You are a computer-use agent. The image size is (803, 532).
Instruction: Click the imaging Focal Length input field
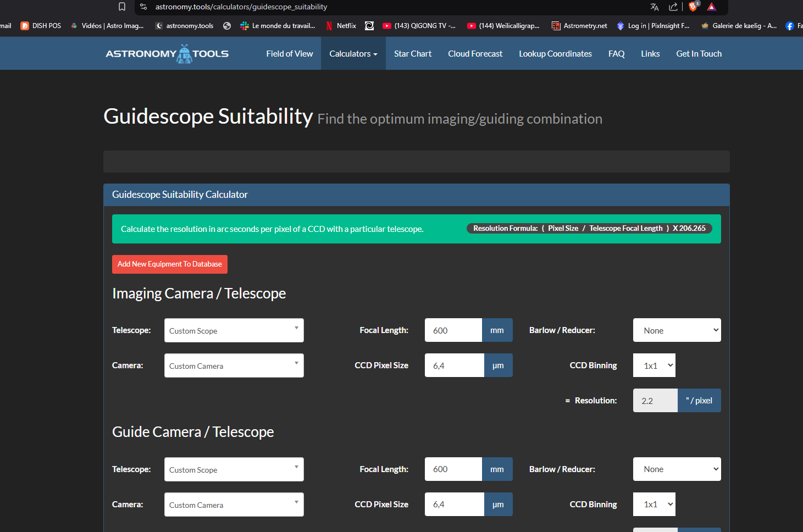tap(453, 330)
